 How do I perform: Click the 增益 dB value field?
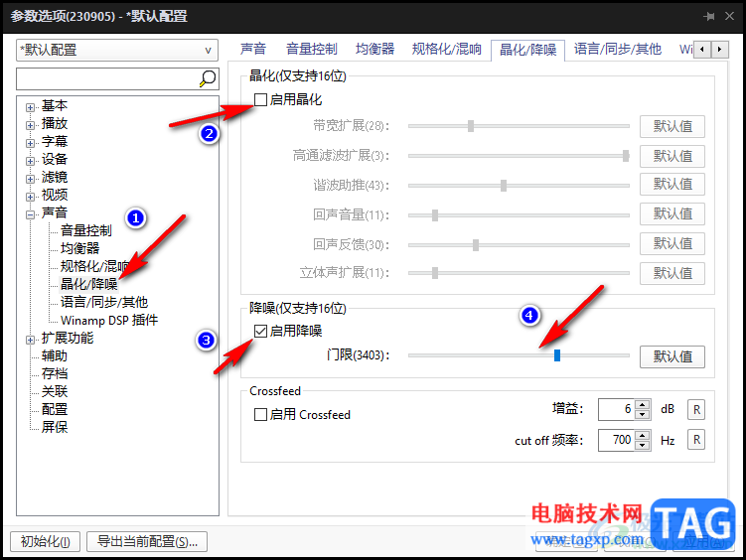click(x=617, y=410)
